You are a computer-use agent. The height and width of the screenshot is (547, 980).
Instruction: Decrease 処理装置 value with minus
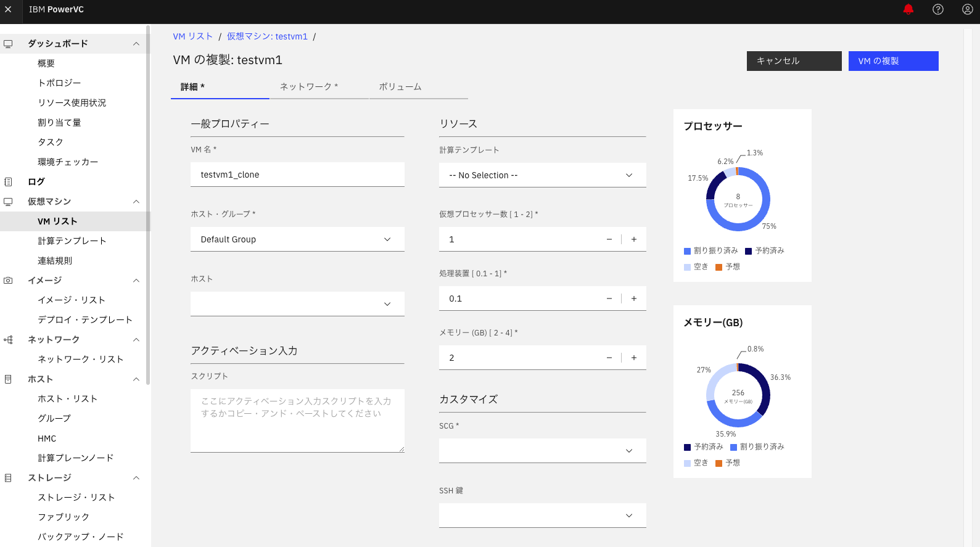coord(609,298)
